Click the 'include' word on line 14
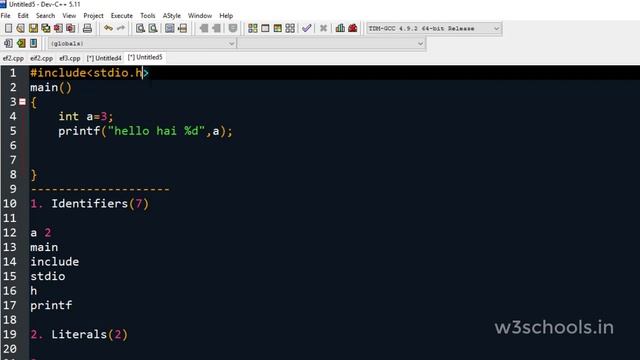Viewport: 640px width, 360px height. [55, 262]
